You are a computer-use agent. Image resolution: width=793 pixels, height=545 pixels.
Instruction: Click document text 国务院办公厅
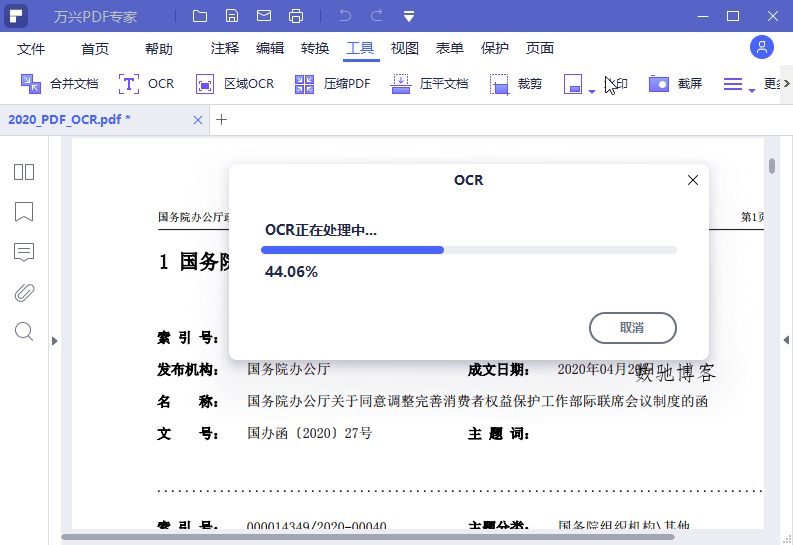289,369
